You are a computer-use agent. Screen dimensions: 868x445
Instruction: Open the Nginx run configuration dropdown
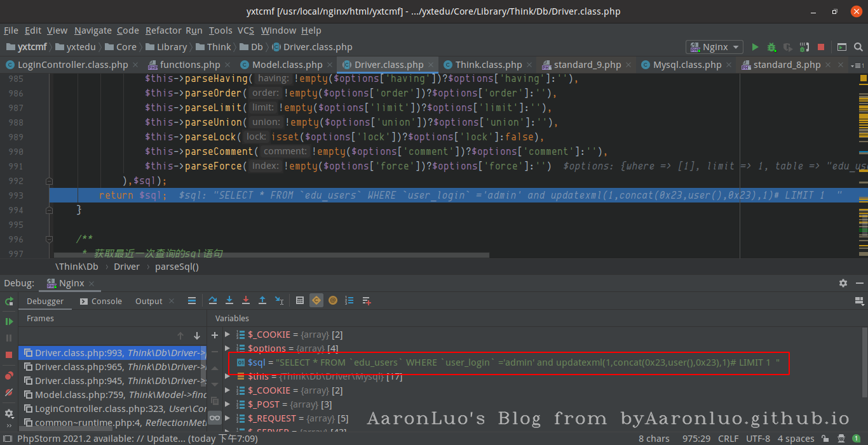pos(715,47)
